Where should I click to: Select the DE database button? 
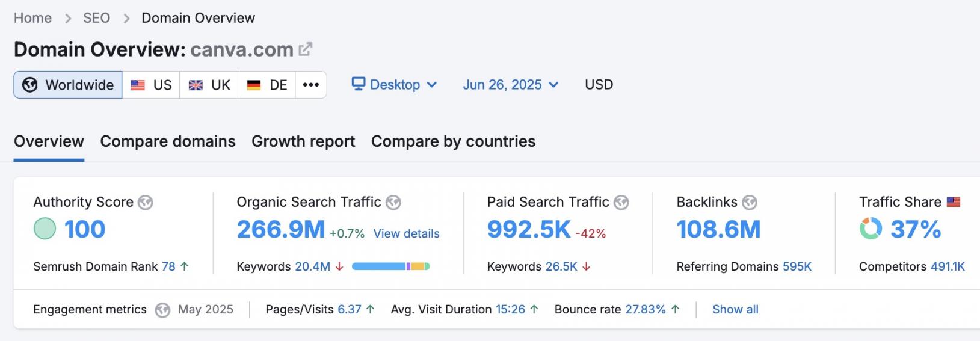pos(267,85)
